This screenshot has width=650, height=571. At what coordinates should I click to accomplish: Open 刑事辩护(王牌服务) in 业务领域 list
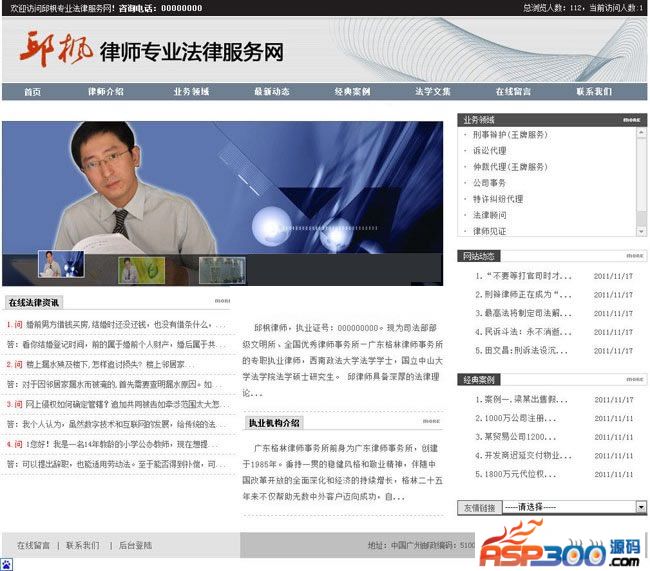[510, 135]
